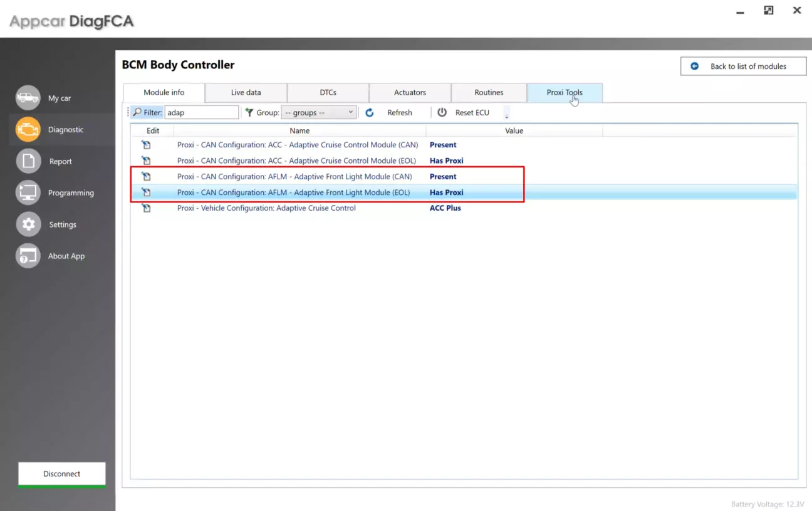Open the Report page icon
The height and width of the screenshot is (511, 812).
pyautogui.click(x=28, y=161)
